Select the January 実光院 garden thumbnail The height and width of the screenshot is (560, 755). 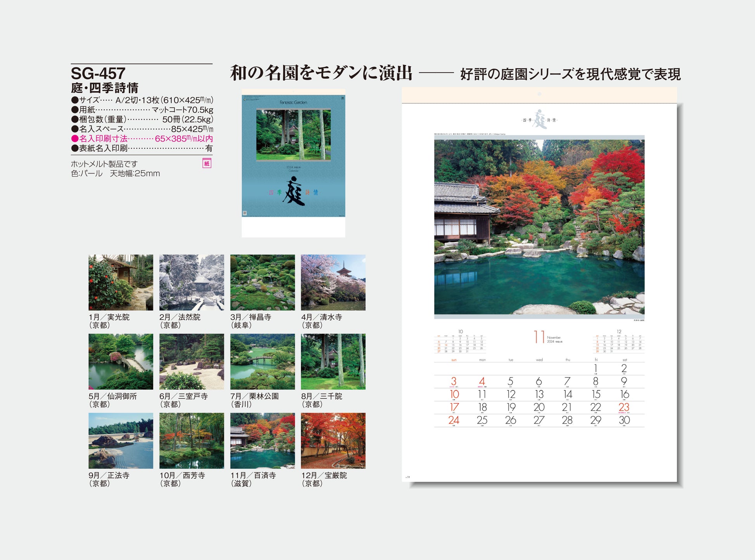pyautogui.click(x=121, y=282)
